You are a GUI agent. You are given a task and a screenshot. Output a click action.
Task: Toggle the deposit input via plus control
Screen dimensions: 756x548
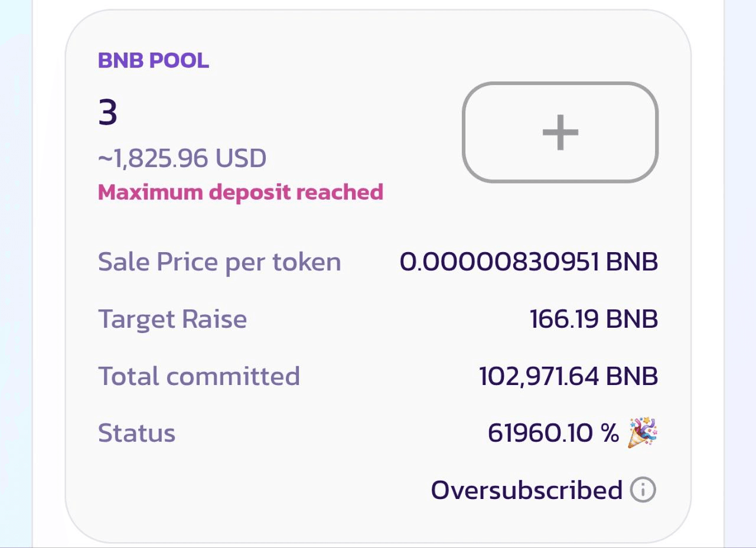coord(561,133)
